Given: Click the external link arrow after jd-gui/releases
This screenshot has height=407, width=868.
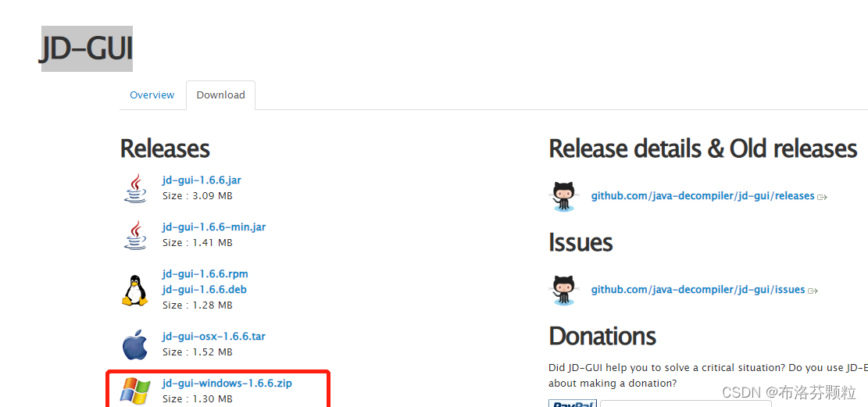Looking at the screenshot, I should coord(822,197).
